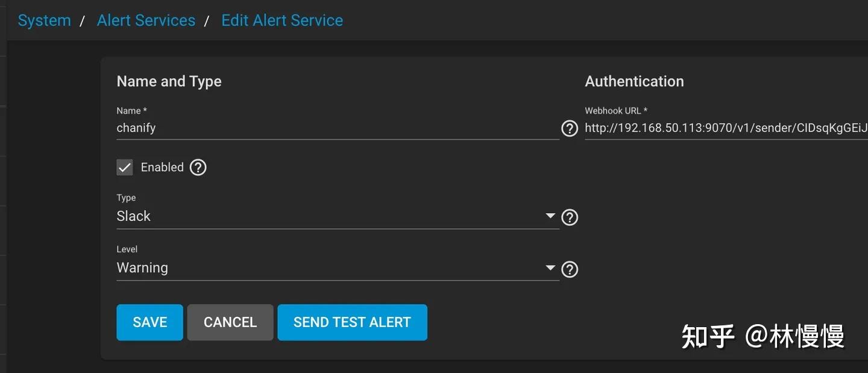868x373 pixels.
Task: Show help for the Enabled option
Action: pyautogui.click(x=198, y=167)
